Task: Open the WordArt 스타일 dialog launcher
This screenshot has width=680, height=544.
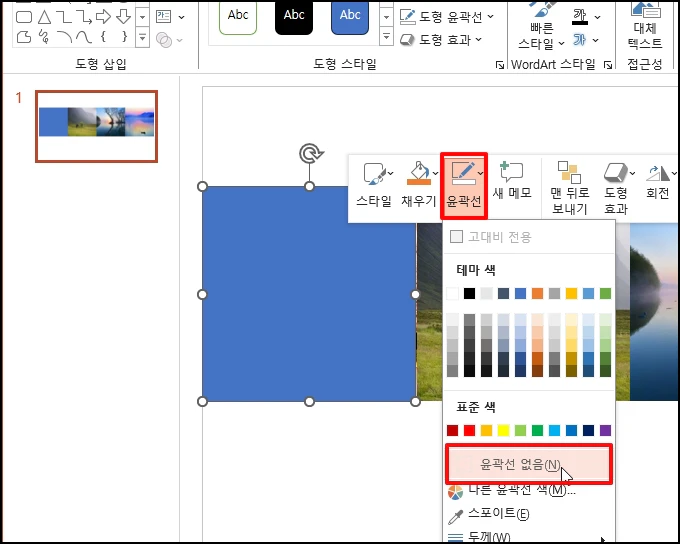Action: tap(608, 65)
